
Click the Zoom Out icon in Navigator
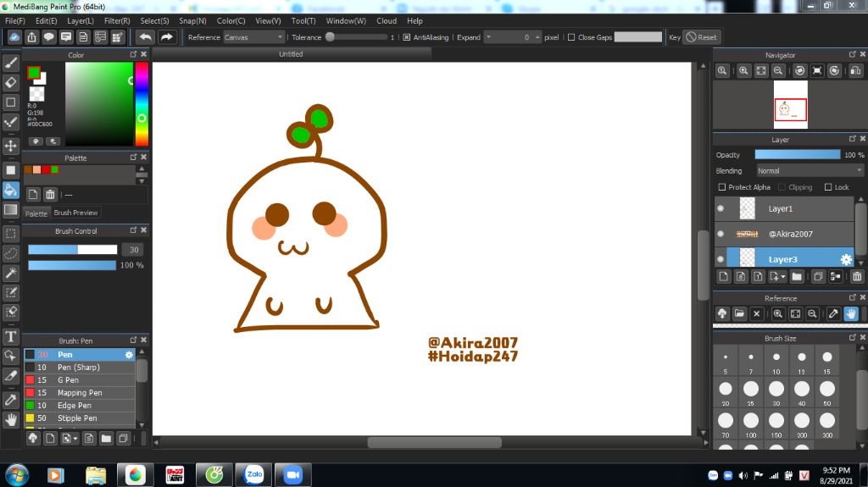tap(778, 71)
